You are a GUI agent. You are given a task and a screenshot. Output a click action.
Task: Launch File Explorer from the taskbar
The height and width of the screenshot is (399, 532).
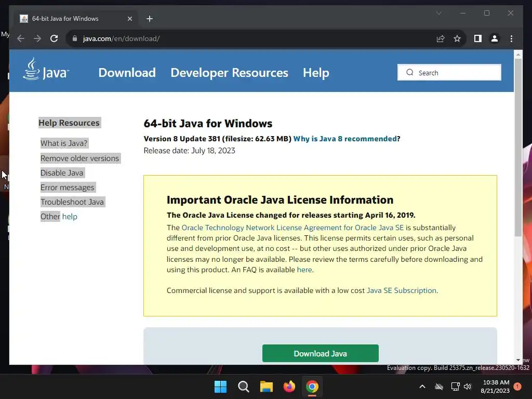coord(267,387)
